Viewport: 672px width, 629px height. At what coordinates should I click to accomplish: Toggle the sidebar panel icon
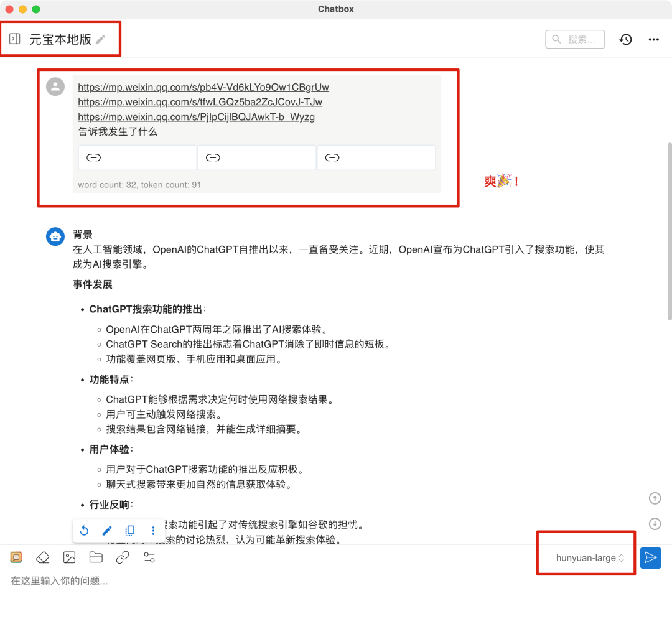14,39
